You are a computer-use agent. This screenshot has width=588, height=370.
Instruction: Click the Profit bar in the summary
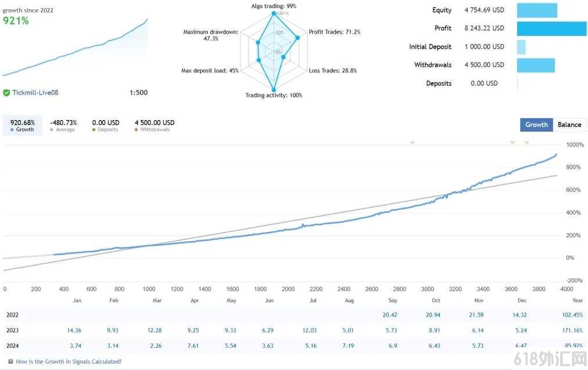551,28
